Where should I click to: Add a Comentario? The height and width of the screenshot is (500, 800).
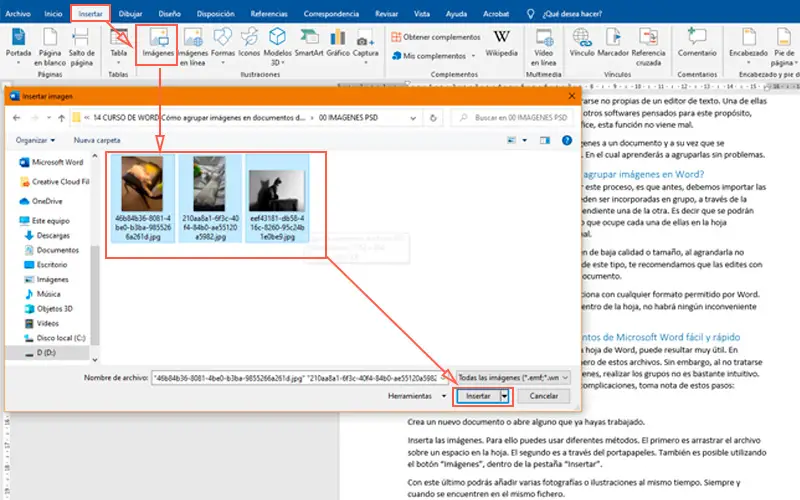697,43
